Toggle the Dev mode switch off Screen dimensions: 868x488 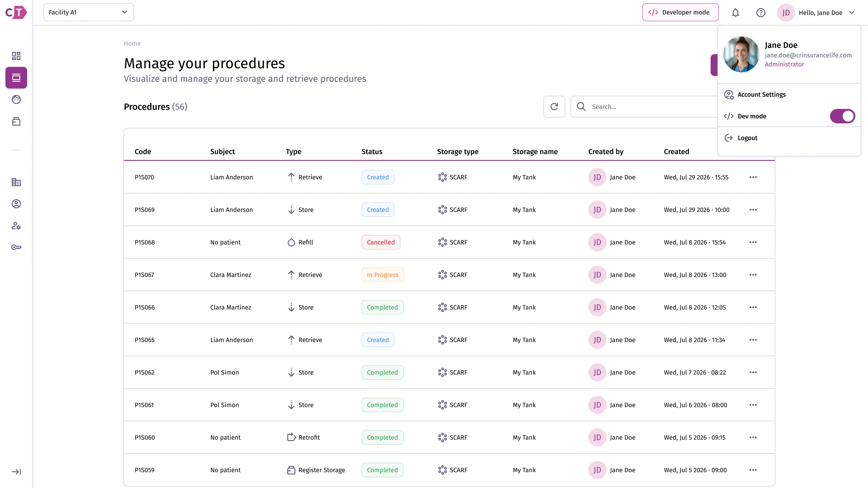(x=842, y=116)
